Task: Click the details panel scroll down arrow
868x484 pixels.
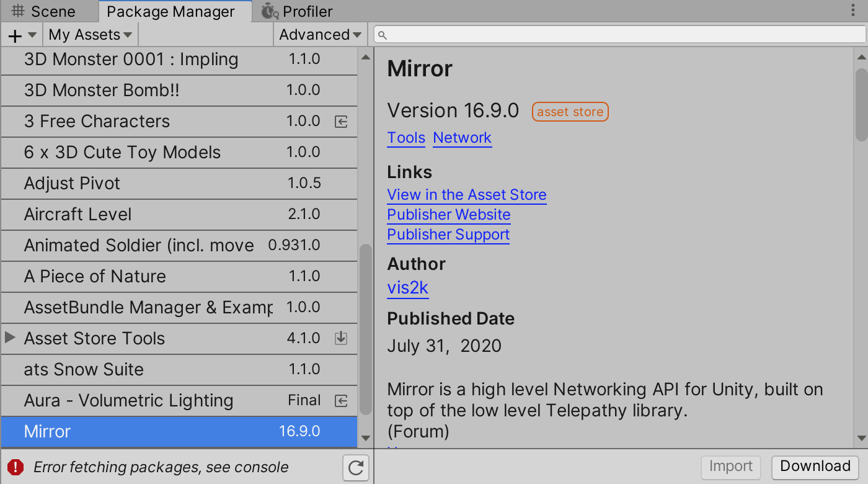Action: pyautogui.click(x=861, y=439)
